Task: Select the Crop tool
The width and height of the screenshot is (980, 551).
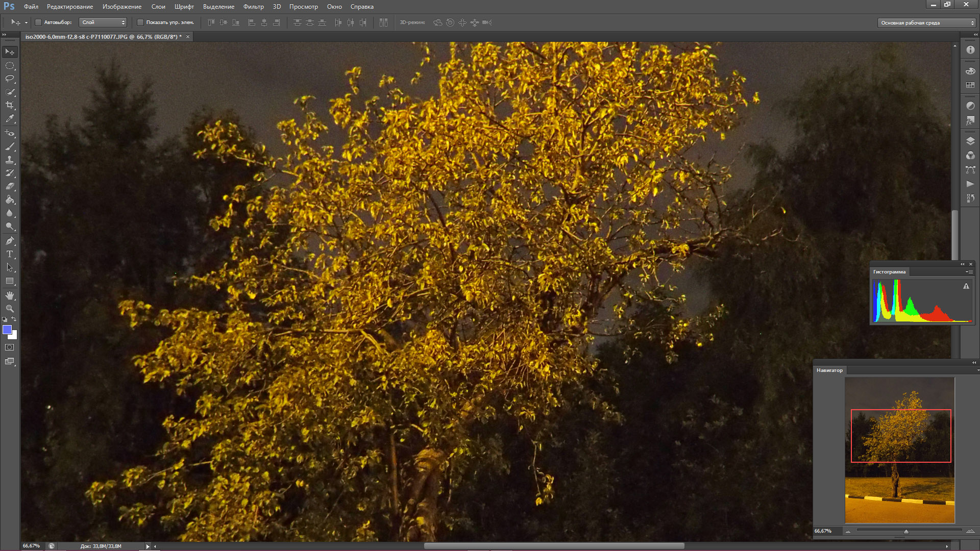Action: 10,105
